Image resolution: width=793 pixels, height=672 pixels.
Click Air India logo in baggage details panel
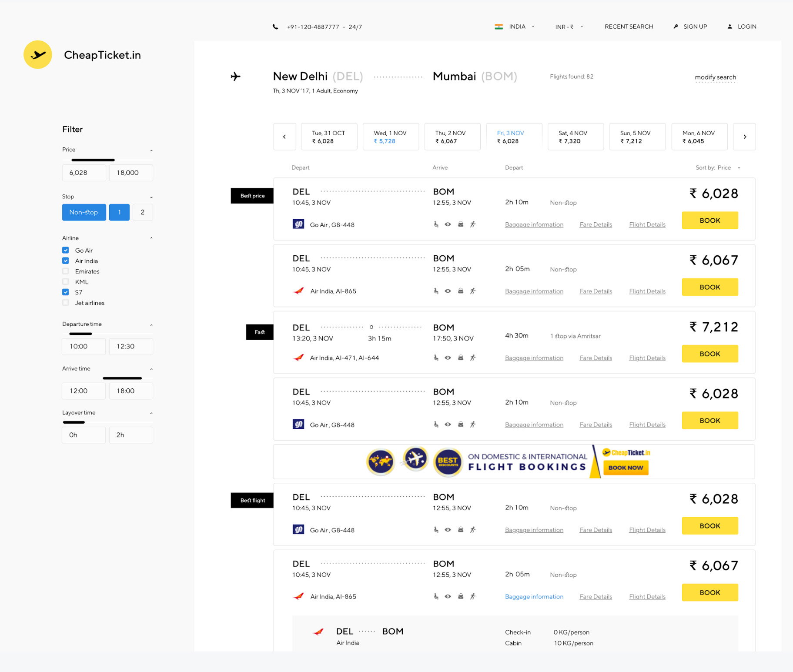point(318,632)
